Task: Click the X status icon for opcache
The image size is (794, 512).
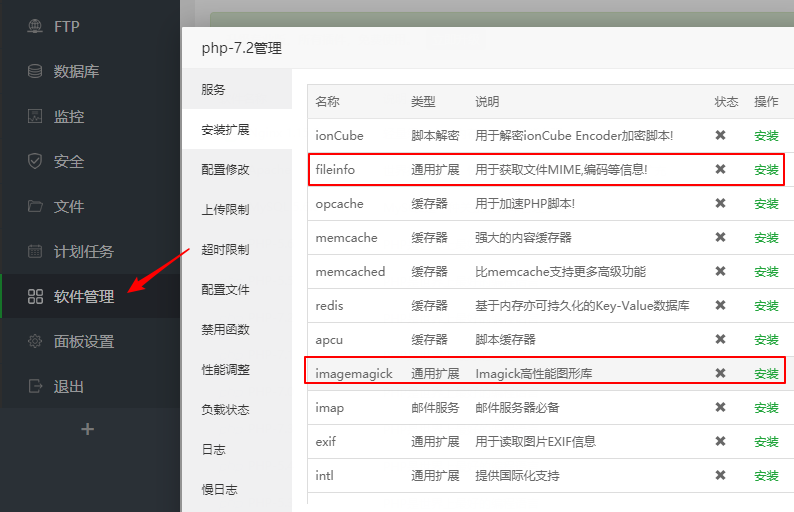Action: click(720, 203)
